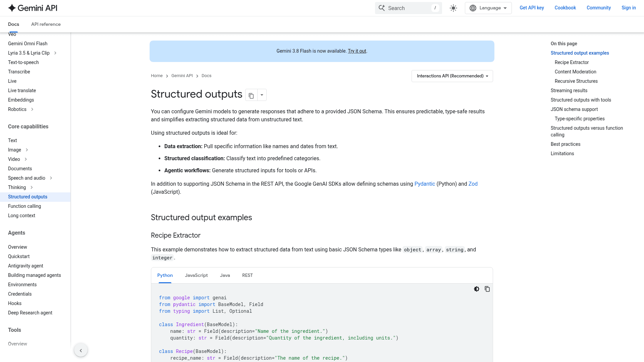Toggle the light/dark theme sun icon
The height and width of the screenshot is (362, 644).
point(453,8)
